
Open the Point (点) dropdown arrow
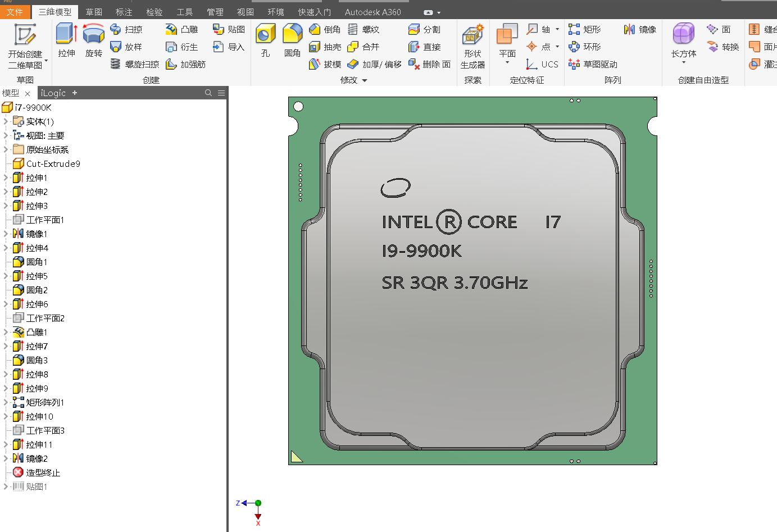click(x=557, y=47)
